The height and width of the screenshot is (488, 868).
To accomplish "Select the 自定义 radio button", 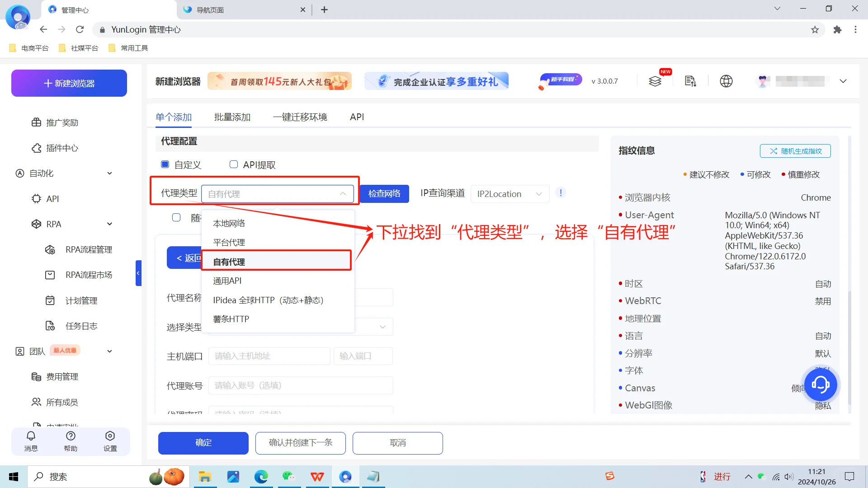I will (165, 164).
